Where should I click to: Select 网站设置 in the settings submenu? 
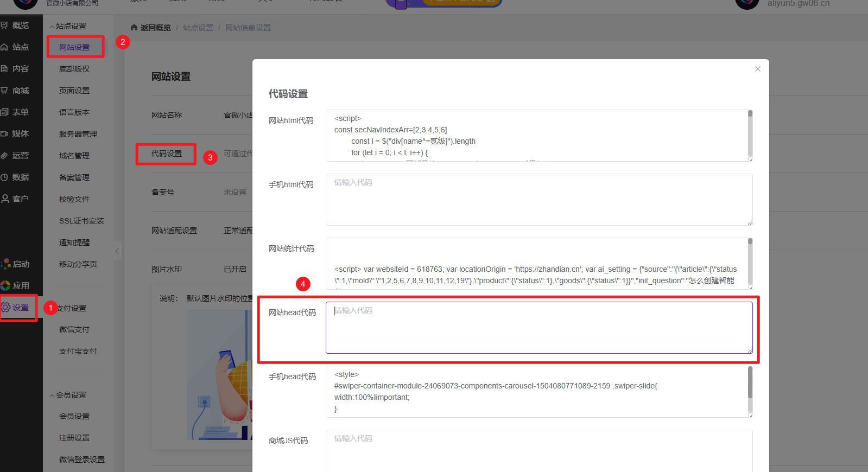74,47
